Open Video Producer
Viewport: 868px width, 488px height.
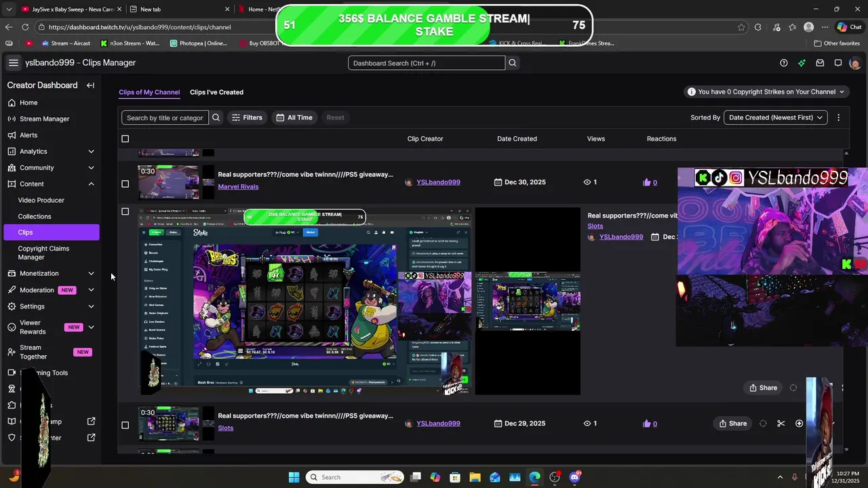pos(41,200)
